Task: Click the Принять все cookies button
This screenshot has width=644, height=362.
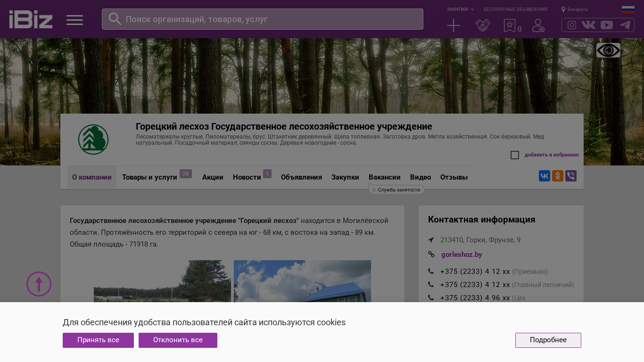Action: coord(98,340)
